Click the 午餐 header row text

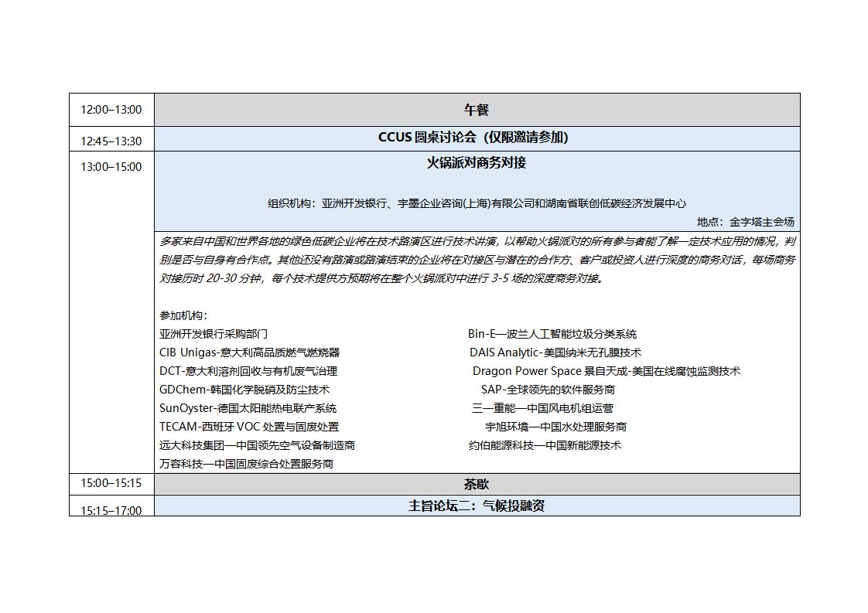point(477,110)
